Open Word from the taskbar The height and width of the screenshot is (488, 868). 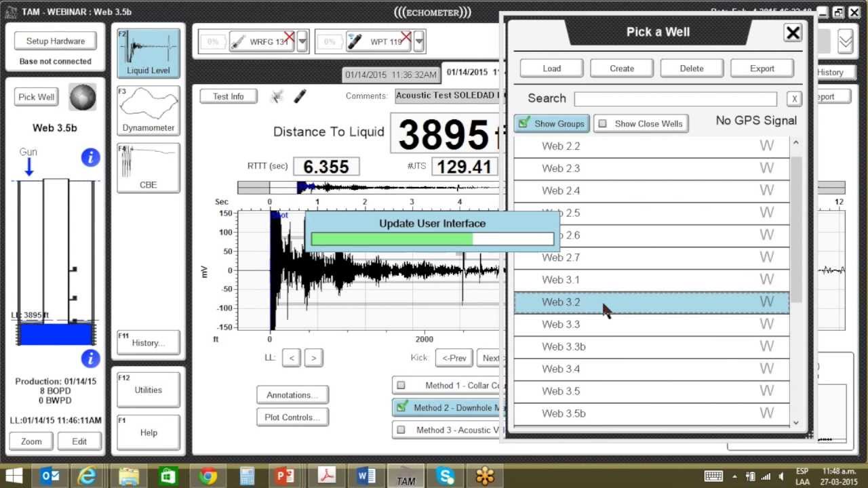tap(366, 476)
